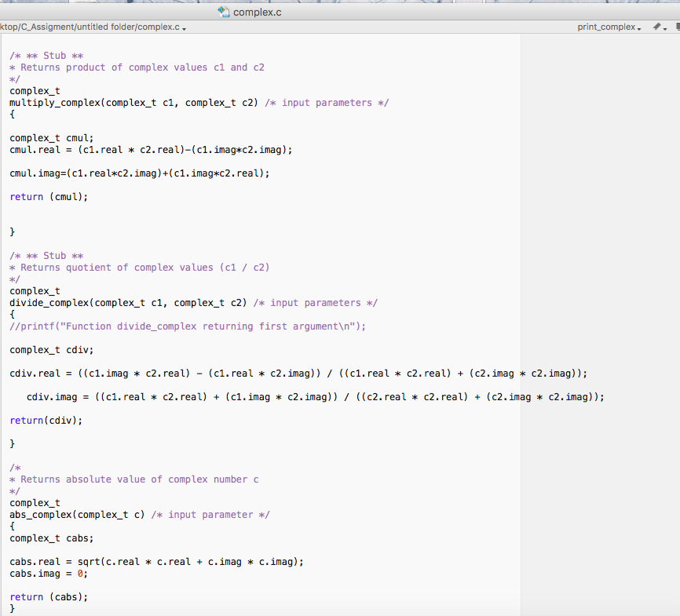Click the cabs.imag = 0; line
Screen dimensions: 680x616
tap(45, 573)
